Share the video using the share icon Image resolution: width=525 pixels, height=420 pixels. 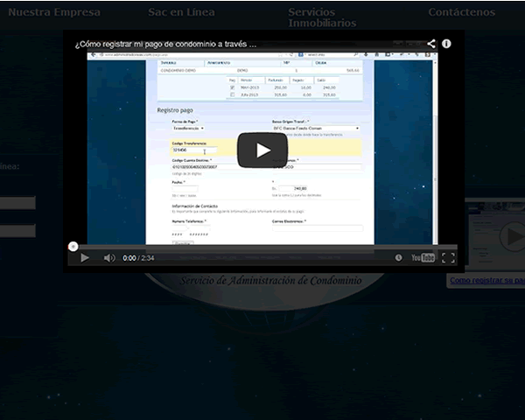pyautogui.click(x=431, y=43)
